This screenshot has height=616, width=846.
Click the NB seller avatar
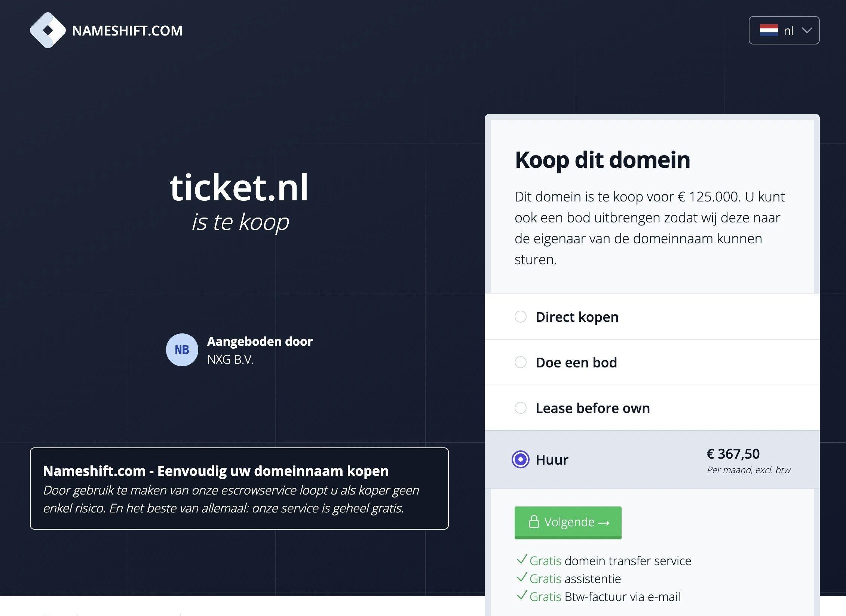pos(182,350)
